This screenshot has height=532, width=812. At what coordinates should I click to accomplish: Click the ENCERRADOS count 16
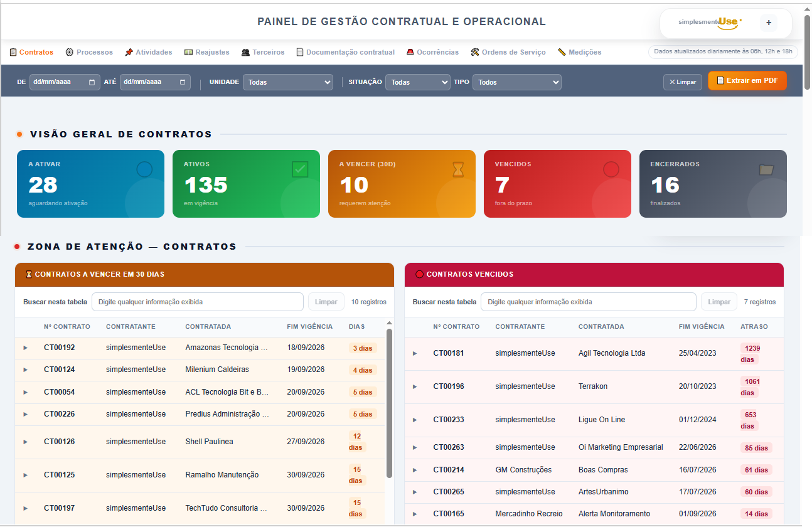[x=665, y=185]
